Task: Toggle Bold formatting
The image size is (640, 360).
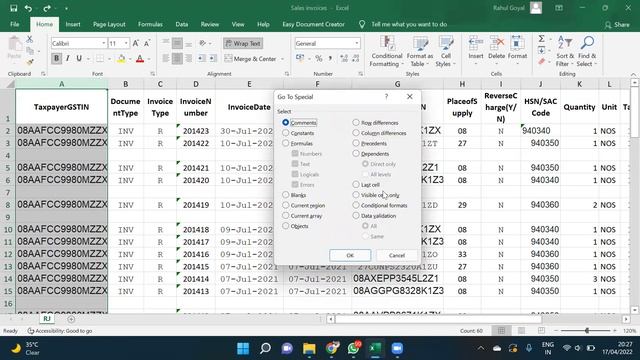Action: coord(56,59)
